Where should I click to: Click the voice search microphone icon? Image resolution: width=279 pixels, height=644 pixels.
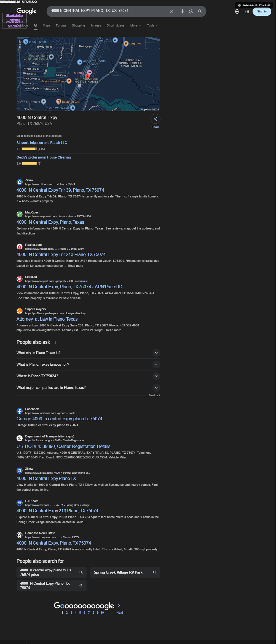pyautogui.click(x=182, y=11)
